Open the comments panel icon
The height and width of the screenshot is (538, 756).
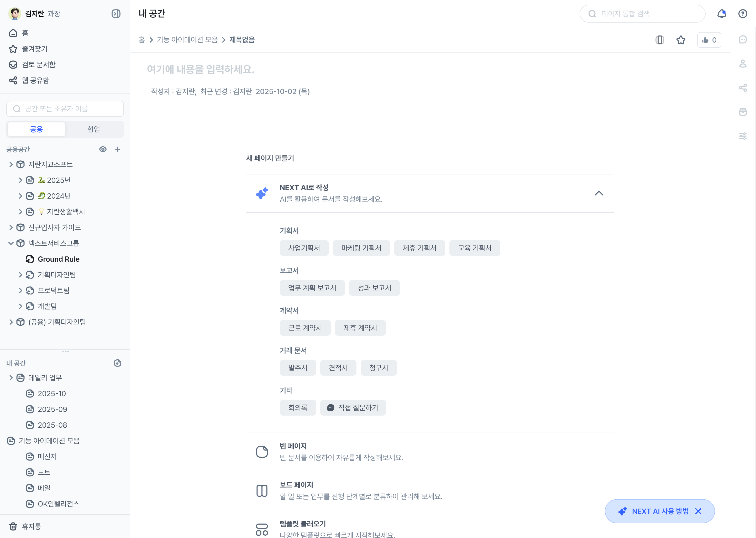click(x=743, y=40)
